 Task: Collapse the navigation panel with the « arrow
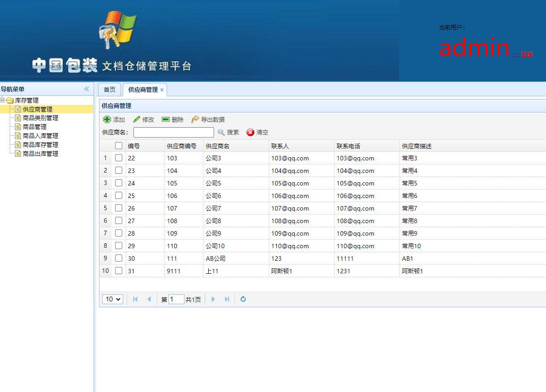tap(86, 89)
